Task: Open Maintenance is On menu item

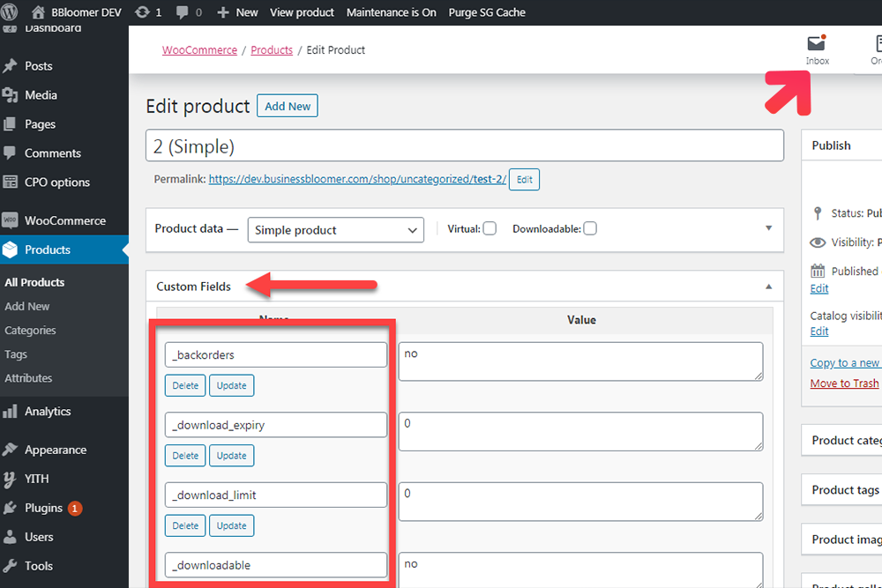Action: [x=391, y=12]
